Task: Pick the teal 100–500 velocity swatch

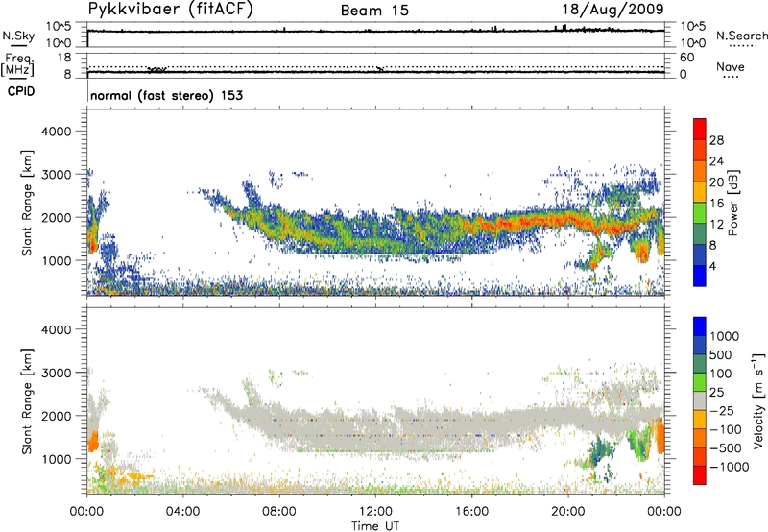Action: (x=700, y=364)
